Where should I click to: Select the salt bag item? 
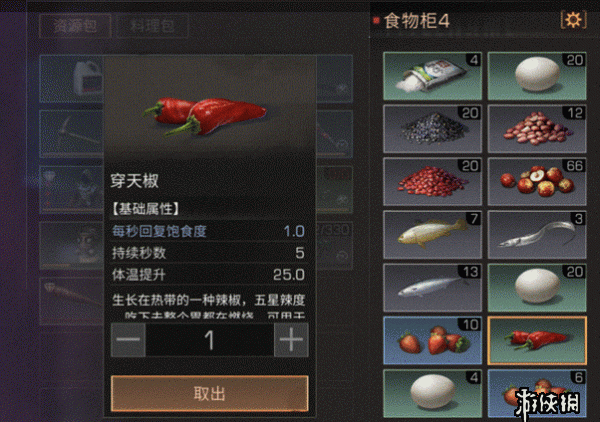(432, 76)
